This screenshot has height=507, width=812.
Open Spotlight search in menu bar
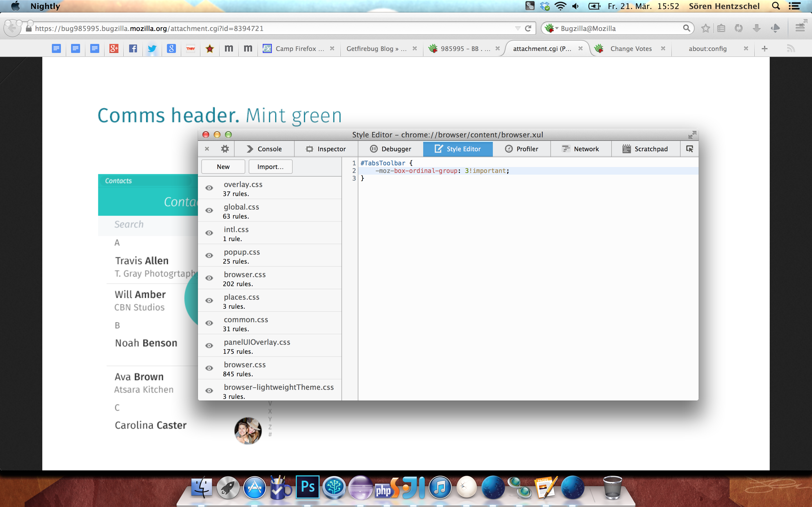pos(776,6)
